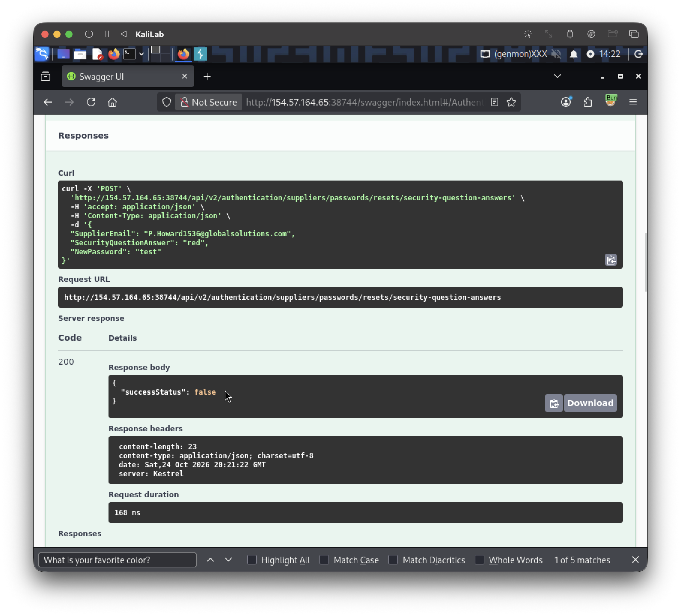The width and height of the screenshot is (681, 616).
Task: Show tracking protection shield info
Action: [x=167, y=102]
